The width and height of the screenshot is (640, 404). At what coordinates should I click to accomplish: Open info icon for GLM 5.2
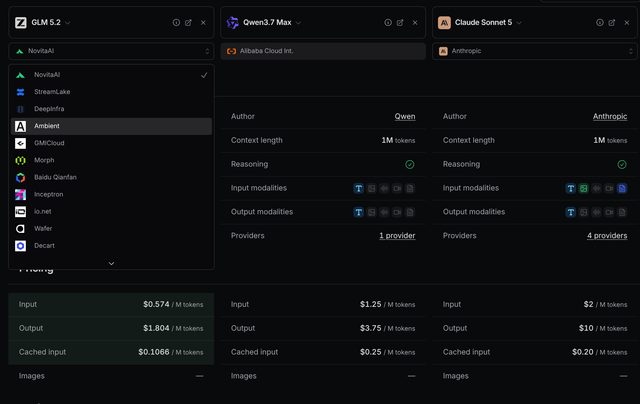pos(176,22)
